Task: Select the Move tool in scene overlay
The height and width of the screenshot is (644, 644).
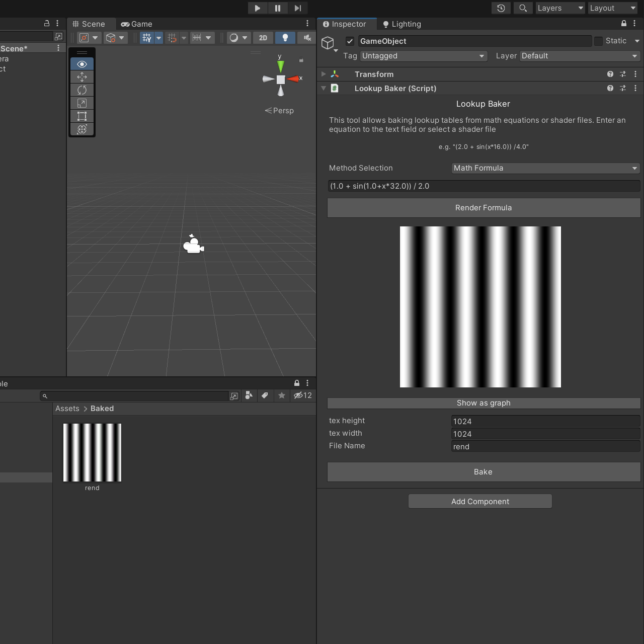Action: [x=82, y=77]
